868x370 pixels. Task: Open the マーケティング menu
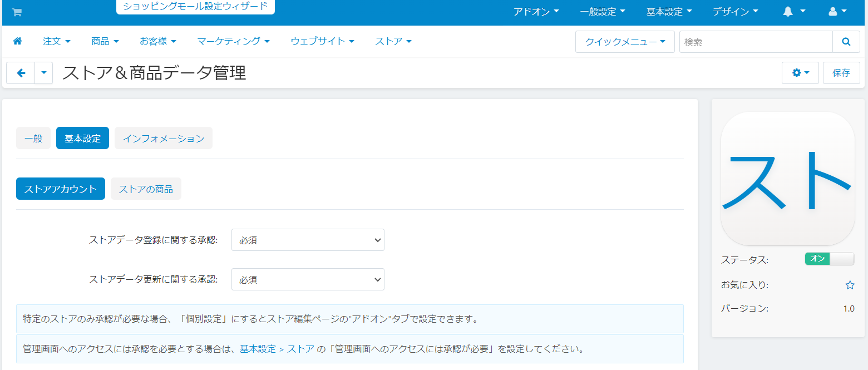point(233,41)
